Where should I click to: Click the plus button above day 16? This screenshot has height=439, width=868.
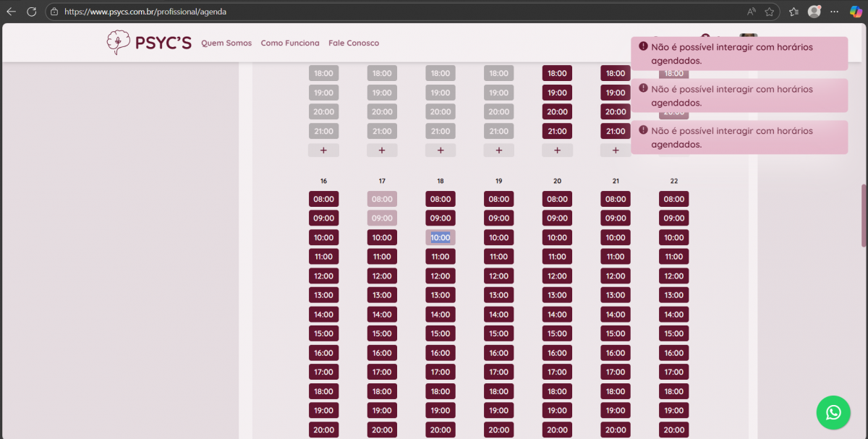[323, 150]
